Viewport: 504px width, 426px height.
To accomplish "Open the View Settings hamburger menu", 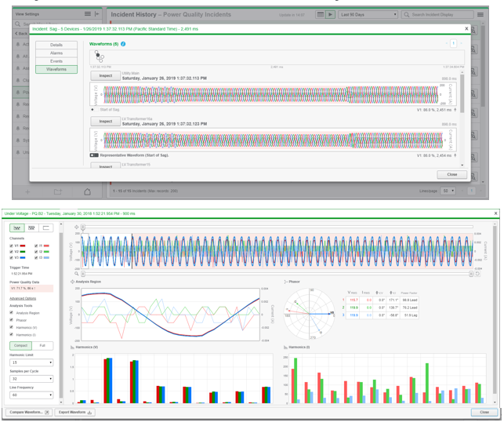I will (x=88, y=14).
